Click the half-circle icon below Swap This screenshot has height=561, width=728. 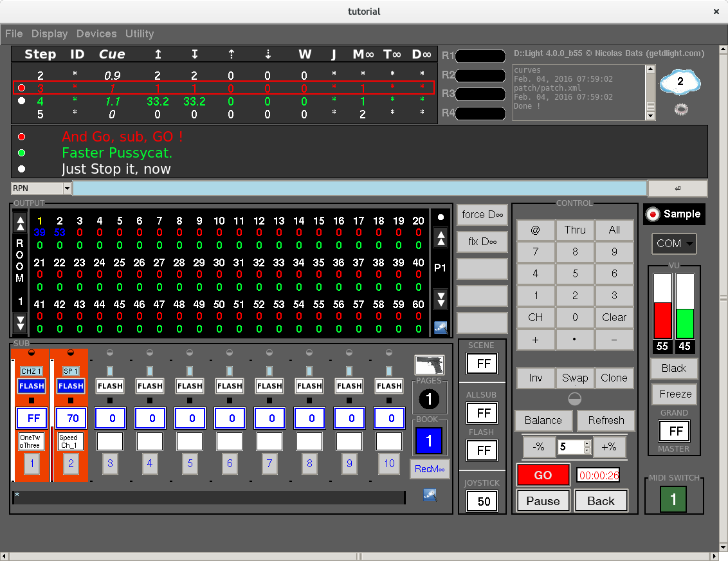click(574, 399)
